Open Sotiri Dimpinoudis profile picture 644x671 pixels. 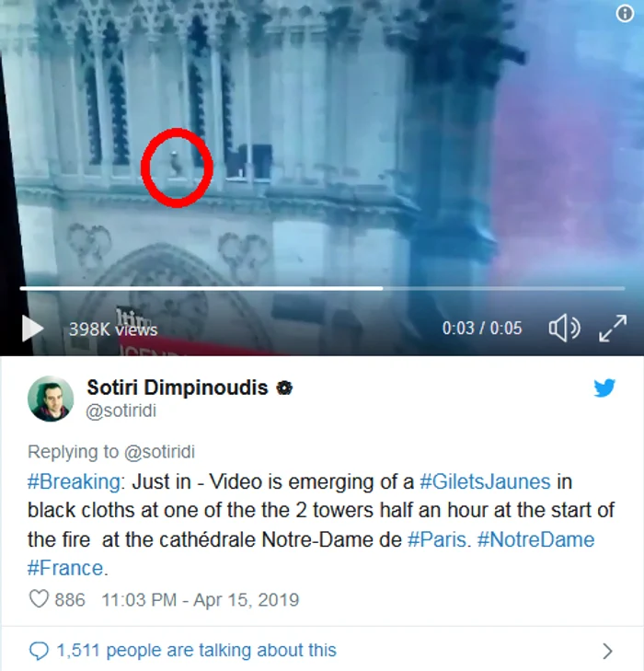point(51,399)
